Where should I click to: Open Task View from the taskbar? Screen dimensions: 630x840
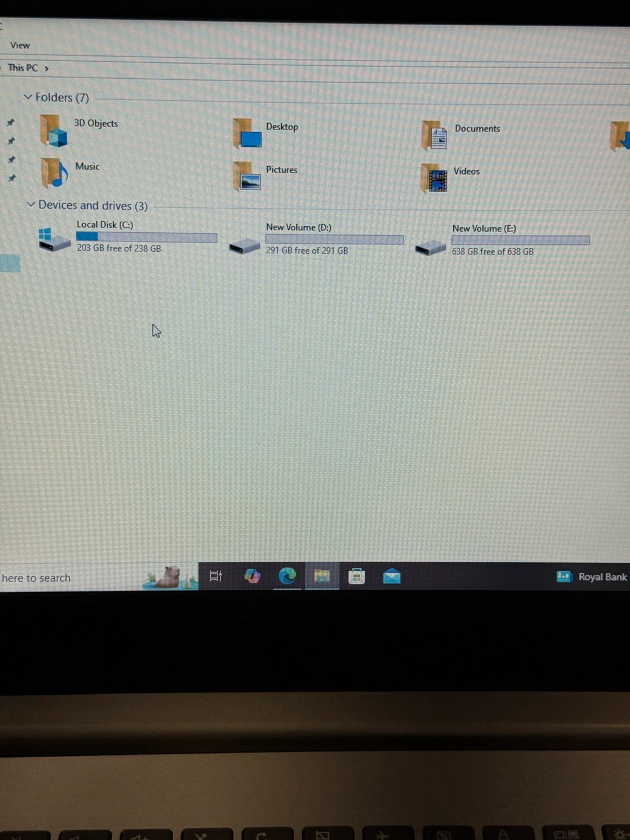tap(215, 576)
